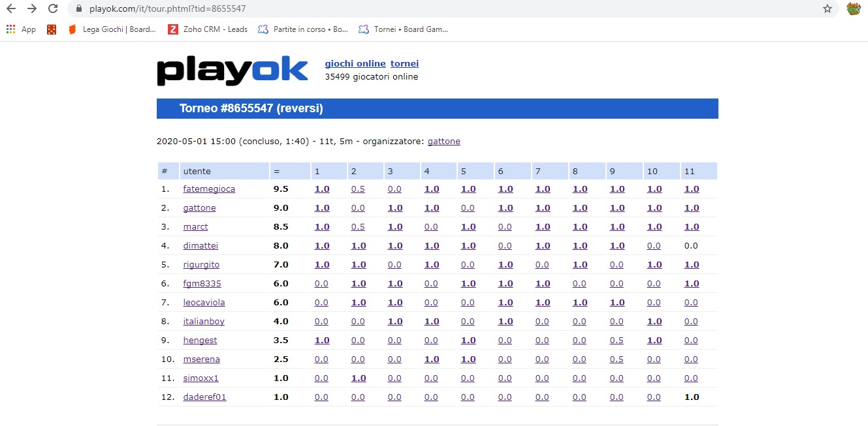Open the browser profile avatar
Image resolution: width=868 pixels, height=426 pixels.
853,9
